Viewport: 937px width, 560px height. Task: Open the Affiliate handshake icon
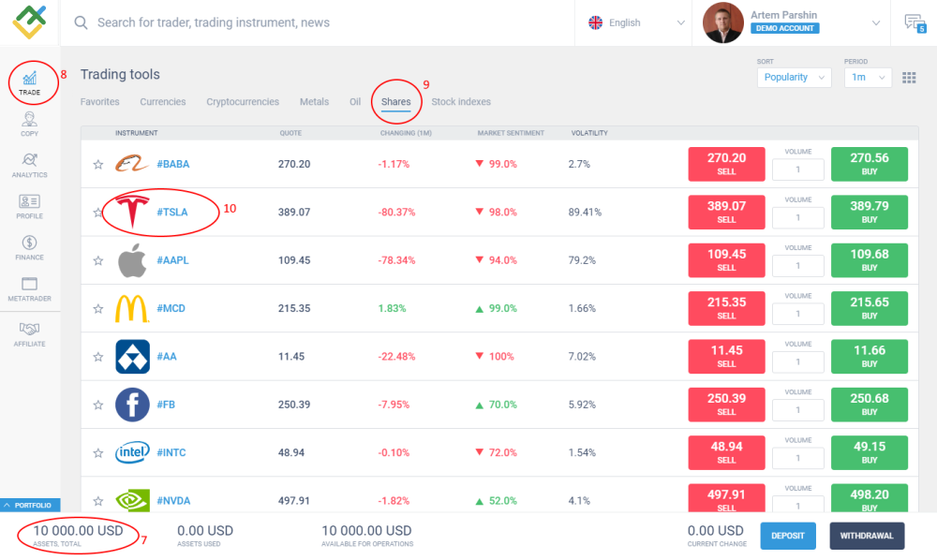point(29,333)
